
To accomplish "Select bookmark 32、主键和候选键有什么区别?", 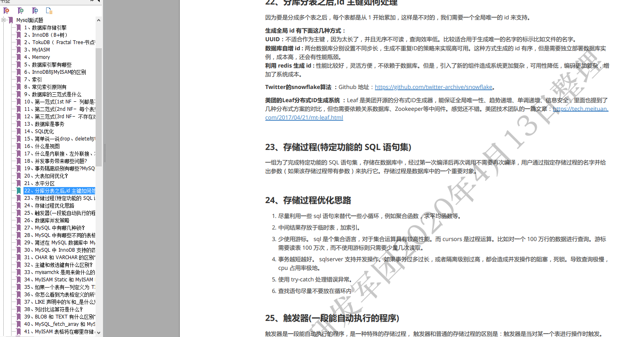I will pyautogui.click(x=58, y=265).
